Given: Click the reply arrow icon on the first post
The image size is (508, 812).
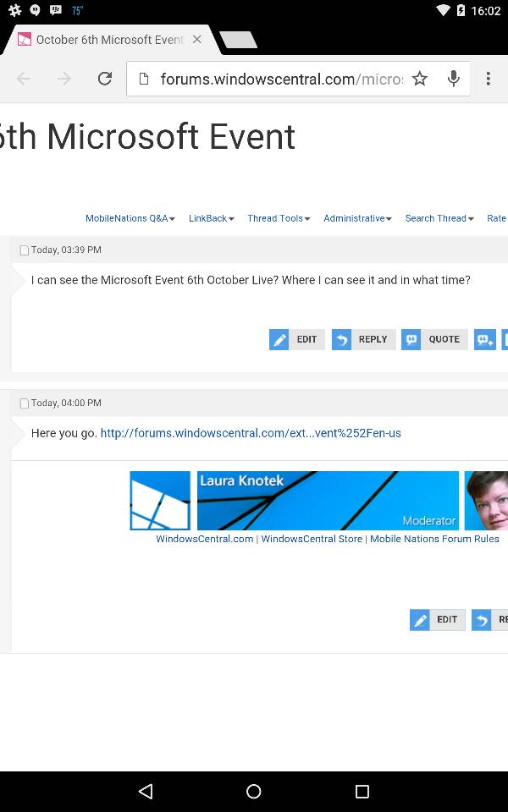Looking at the screenshot, I should pyautogui.click(x=341, y=340).
